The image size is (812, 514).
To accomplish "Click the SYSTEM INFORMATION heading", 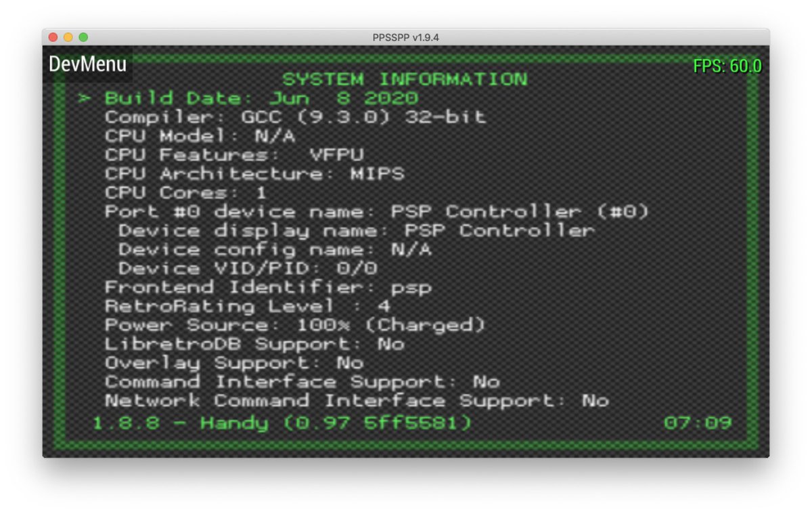I will click(405, 79).
